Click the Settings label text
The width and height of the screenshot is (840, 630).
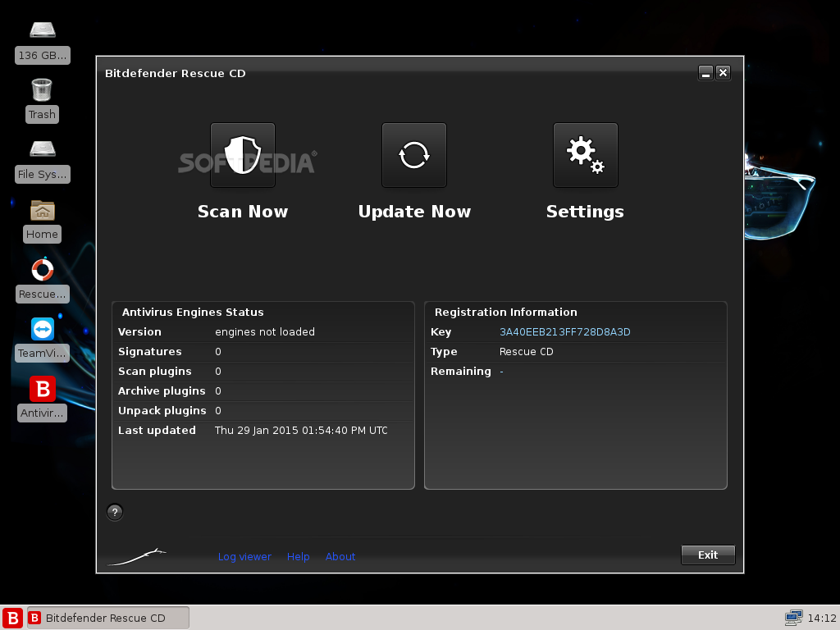point(585,212)
